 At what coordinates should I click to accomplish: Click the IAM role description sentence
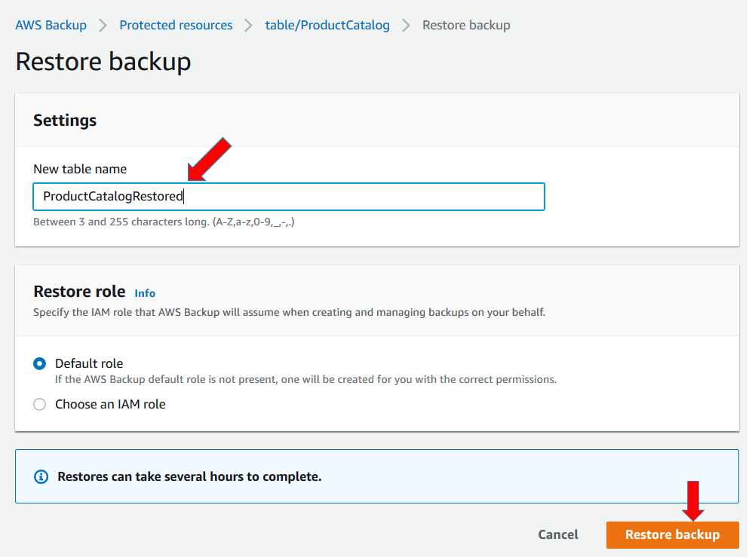point(289,312)
